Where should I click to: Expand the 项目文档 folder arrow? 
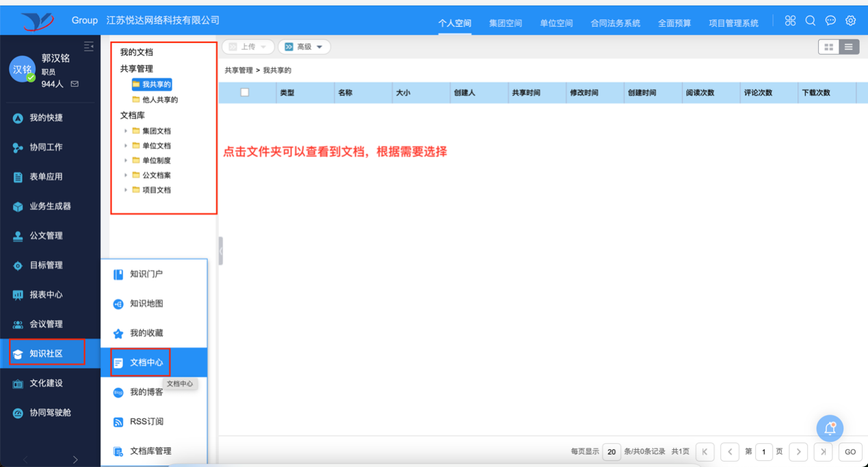[x=126, y=190]
